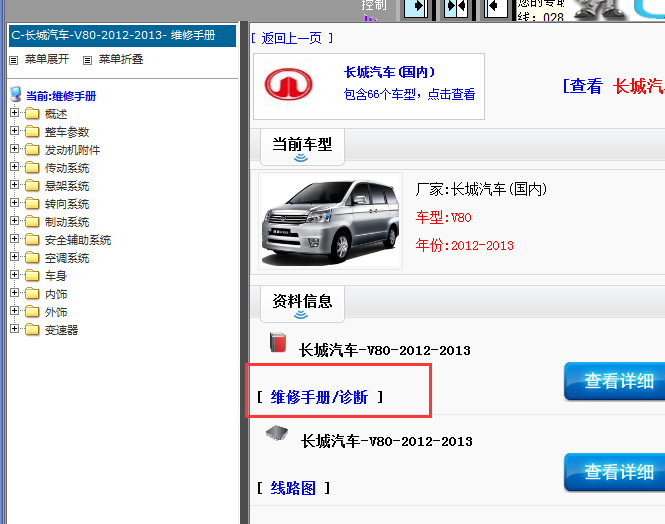The width and height of the screenshot is (665, 524).
Task: Click the 空调系统 folder icon
Action: [32, 258]
